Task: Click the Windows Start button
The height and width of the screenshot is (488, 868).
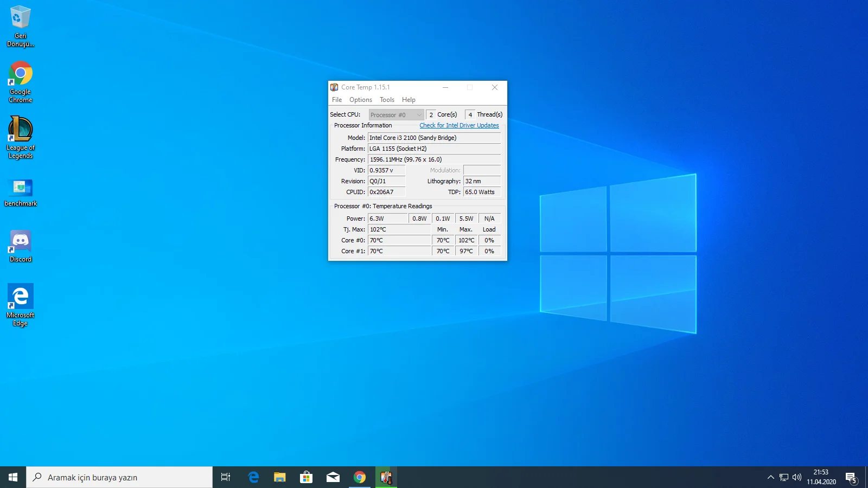Action: tap(13, 477)
